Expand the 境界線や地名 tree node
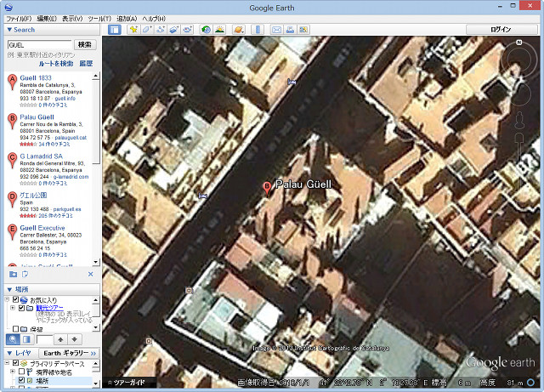The image size is (544, 392). click(13, 372)
